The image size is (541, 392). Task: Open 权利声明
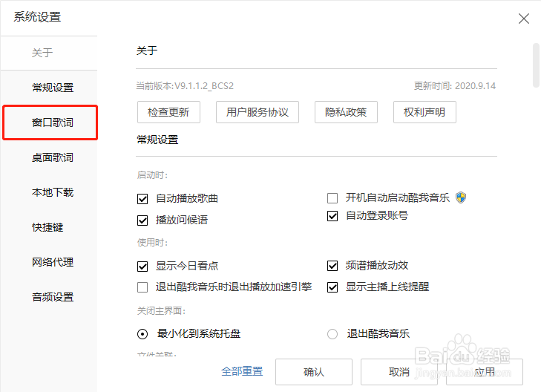[x=424, y=112]
